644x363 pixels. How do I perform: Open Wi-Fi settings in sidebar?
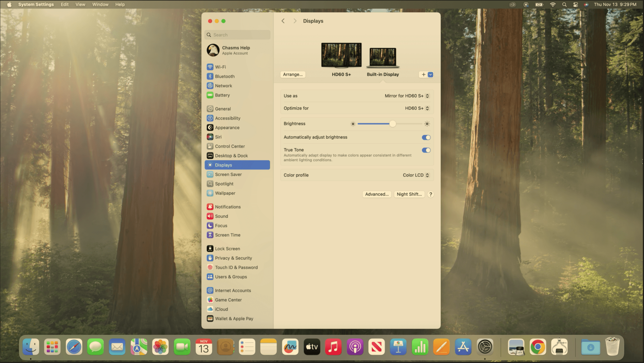tap(220, 67)
